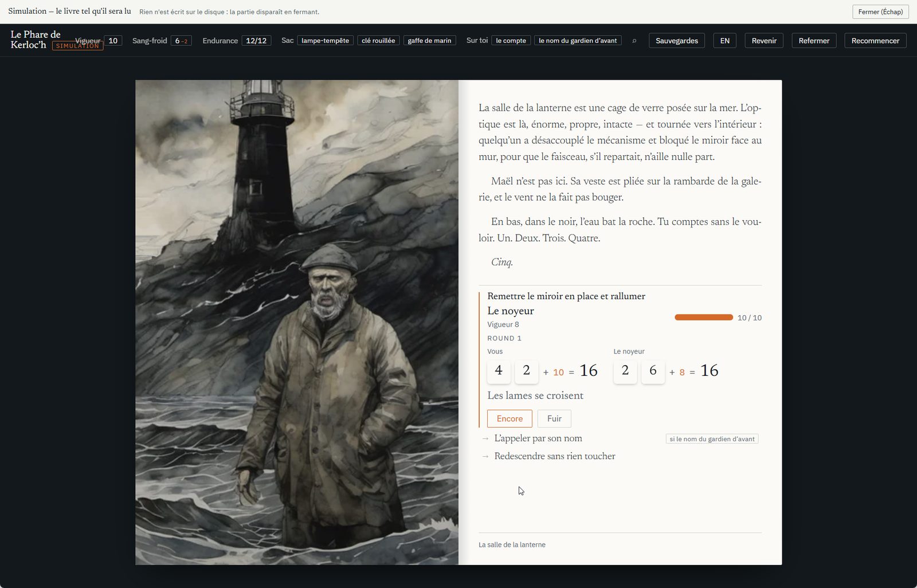
Task: Click the magnifier search icon in status bar
Action: pos(634,41)
